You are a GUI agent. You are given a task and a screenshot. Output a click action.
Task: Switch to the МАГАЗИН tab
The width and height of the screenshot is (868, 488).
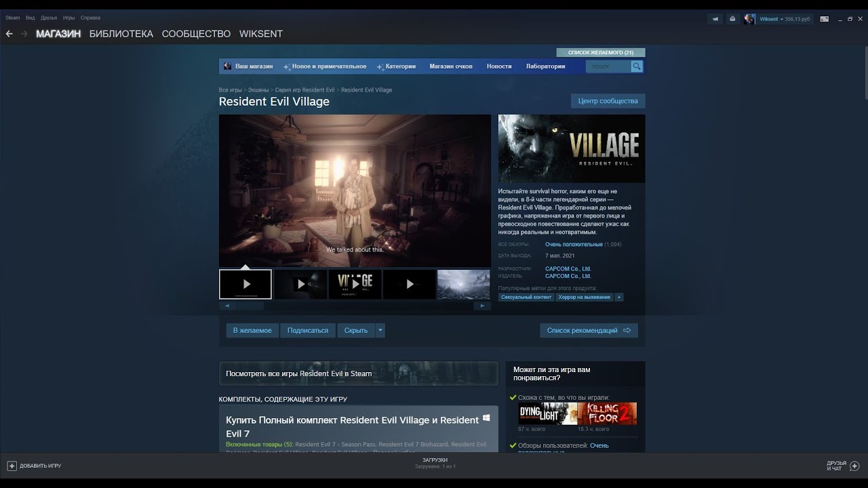(58, 34)
